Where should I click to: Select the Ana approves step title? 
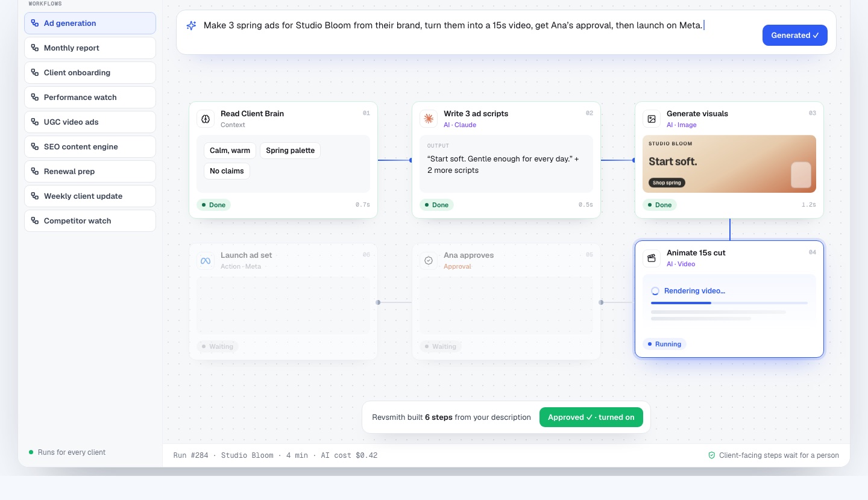(x=468, y=255)
